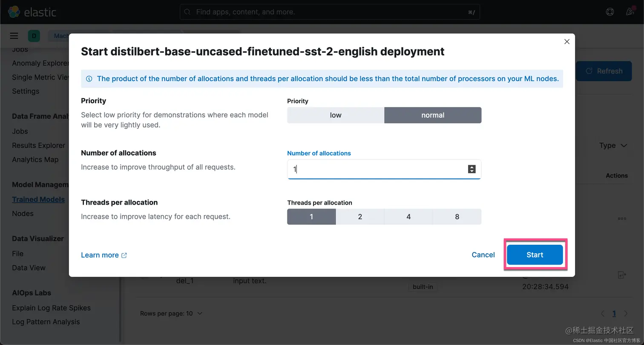The image size is (644, 345).
Task: Open the Type filter dropdown
Action: [613, 145]
